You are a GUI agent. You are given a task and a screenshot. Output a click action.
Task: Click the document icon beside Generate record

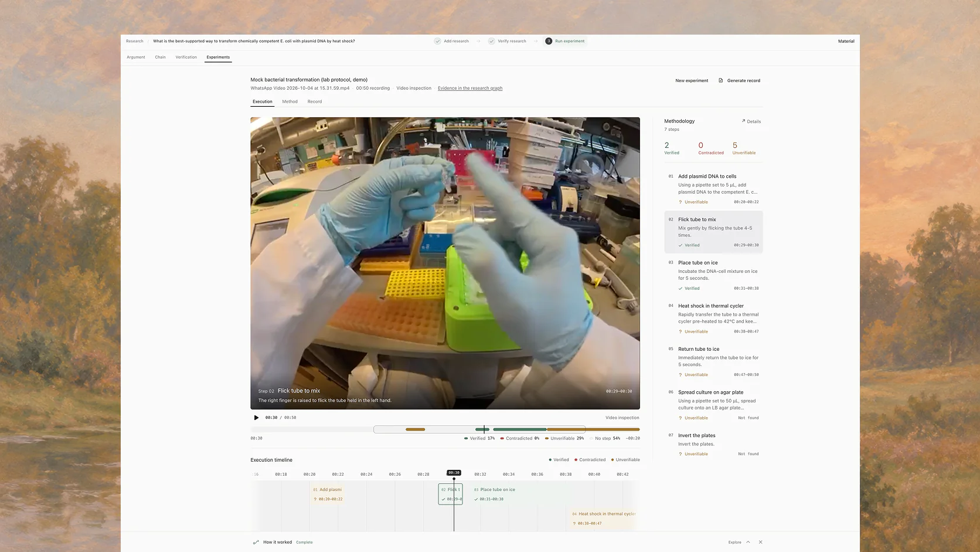click(721, 80)
